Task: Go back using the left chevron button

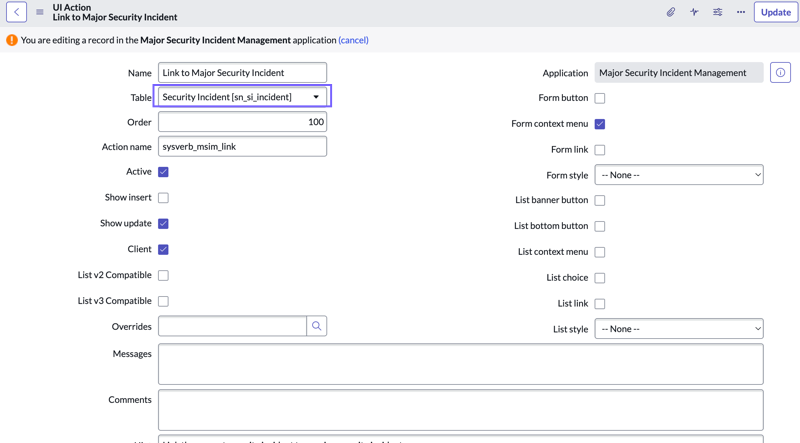Action: (16, 12)
